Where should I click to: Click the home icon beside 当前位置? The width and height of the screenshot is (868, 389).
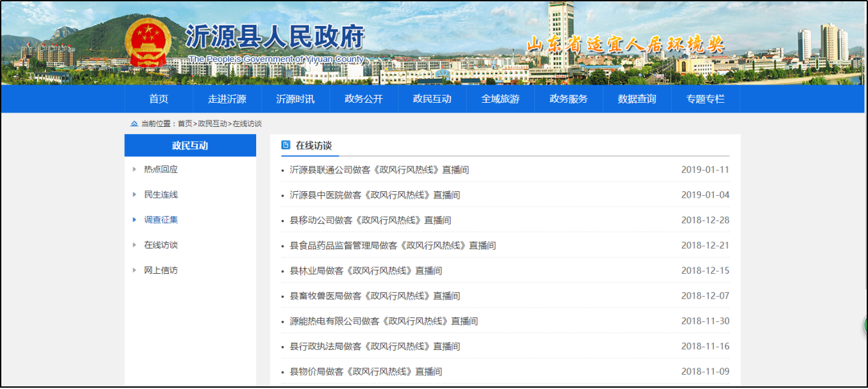coord(134,124)
